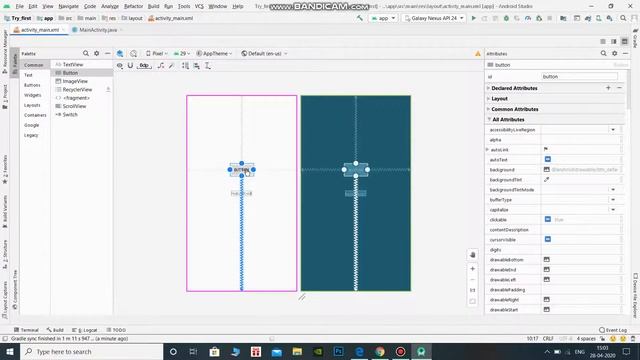
Task: Open Palette panel gear settings
Action: [x=97, y=53]
